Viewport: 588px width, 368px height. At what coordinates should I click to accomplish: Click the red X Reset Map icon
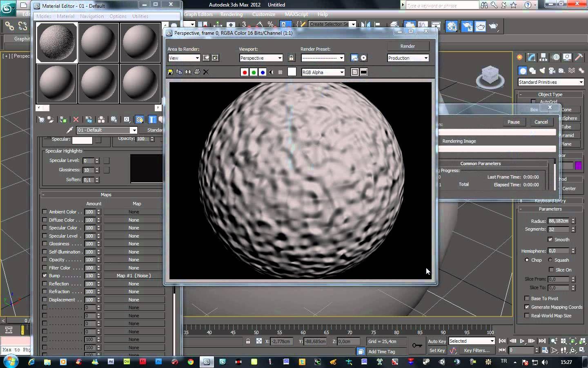pos(76,119)
